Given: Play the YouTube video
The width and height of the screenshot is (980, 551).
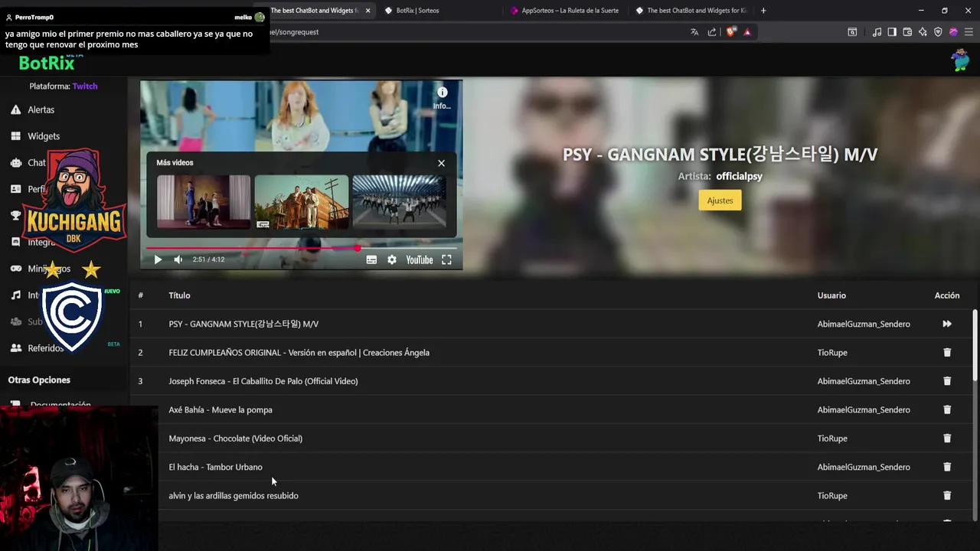Looking at the screenshot, I should point(158,259).
